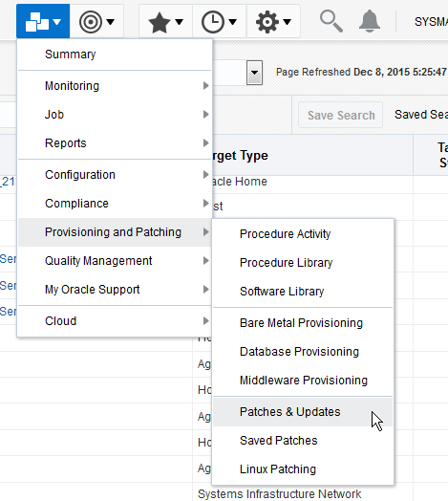
Task: Open Procedure Library
Action: (x=303, y=263)
